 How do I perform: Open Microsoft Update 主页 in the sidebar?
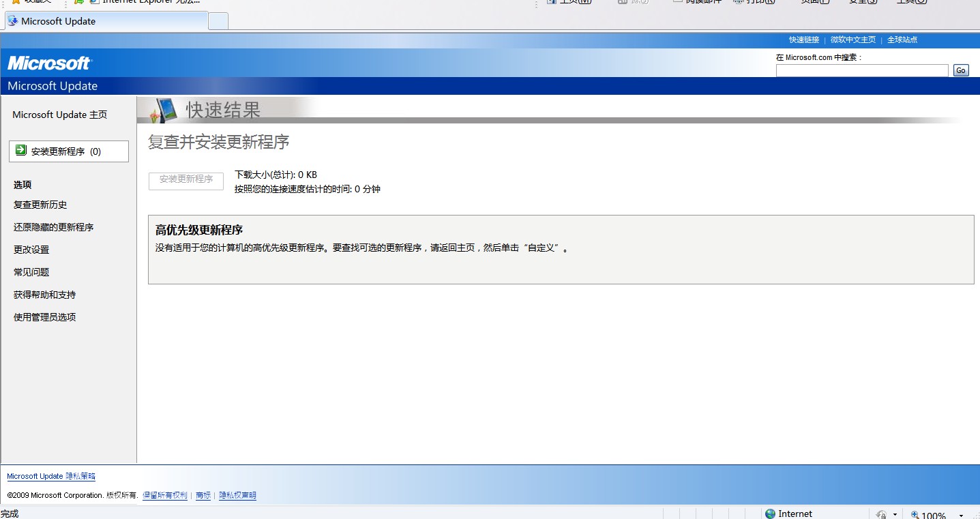(x=60, y=115)
